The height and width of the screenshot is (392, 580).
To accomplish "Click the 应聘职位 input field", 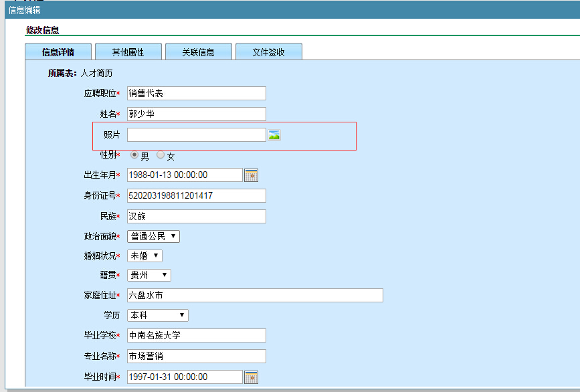I will tap(196, 94).
